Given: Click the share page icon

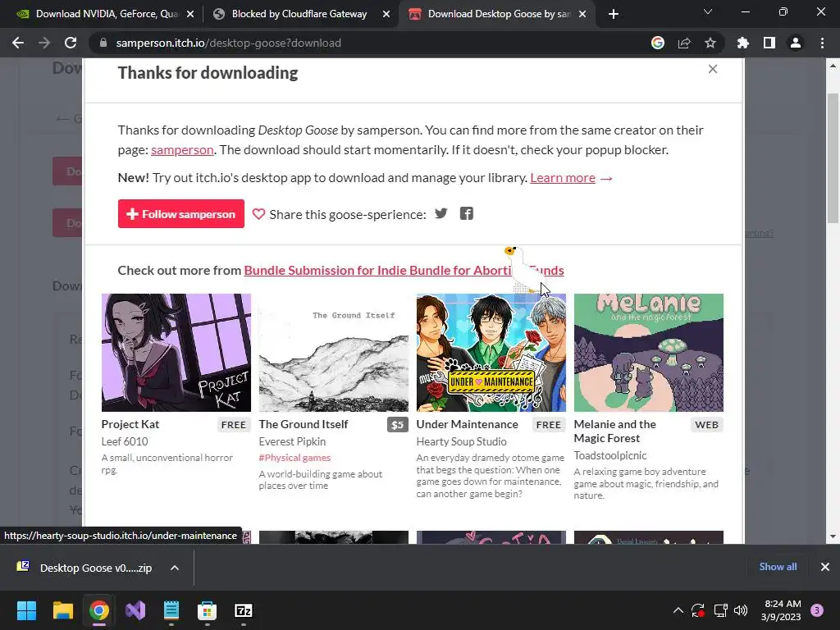Looking at the screenshot, I should pyautogui.click(x=684, y=43).
